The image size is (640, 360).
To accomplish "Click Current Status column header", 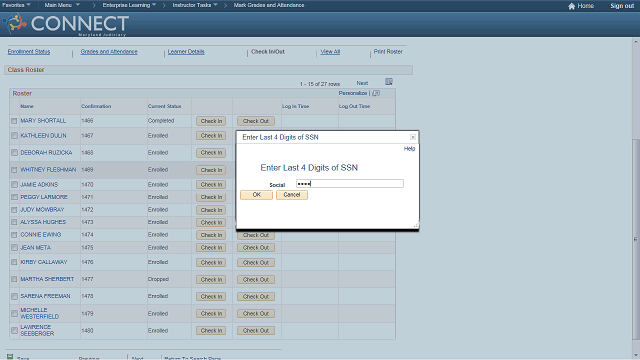I will click(164, 106).
